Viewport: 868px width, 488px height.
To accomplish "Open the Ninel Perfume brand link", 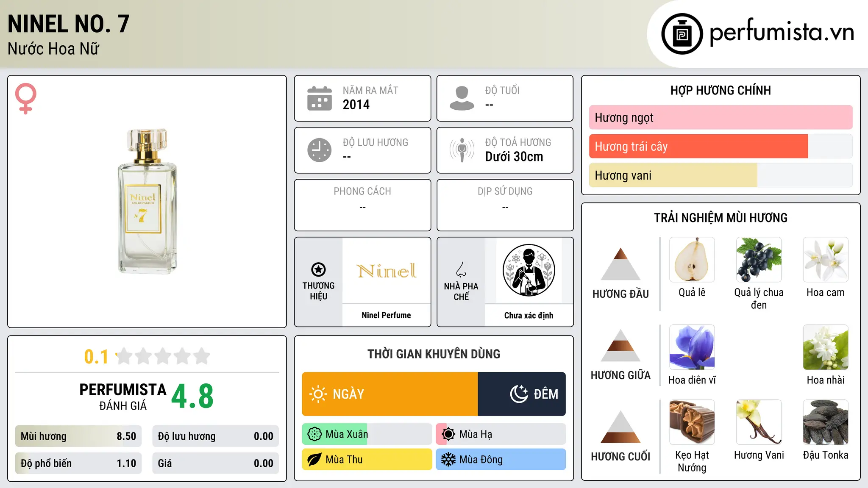I will pyautogui.click(x=386, y=315).
